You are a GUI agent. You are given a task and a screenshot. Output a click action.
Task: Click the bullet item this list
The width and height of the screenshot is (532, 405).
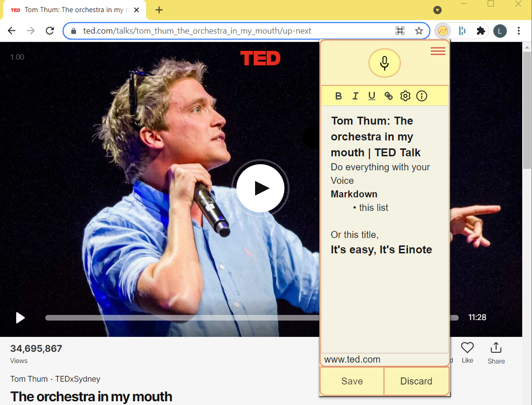(x=373, y=208)
